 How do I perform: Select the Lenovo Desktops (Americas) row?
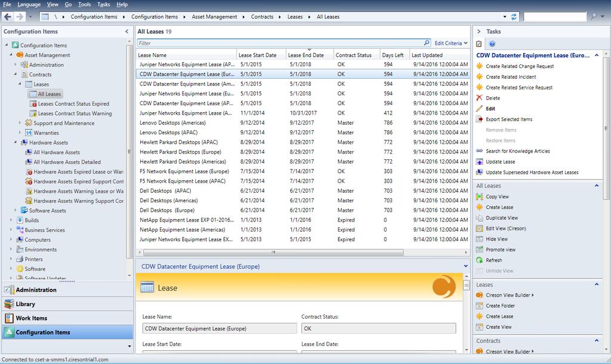303,122
